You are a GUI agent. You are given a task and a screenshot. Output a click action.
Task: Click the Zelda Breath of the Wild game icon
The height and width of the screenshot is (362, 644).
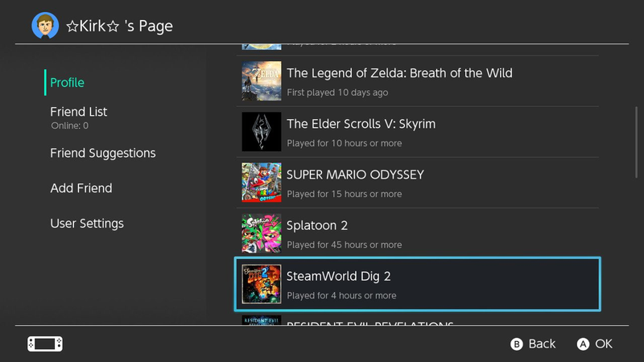(262, 81)
